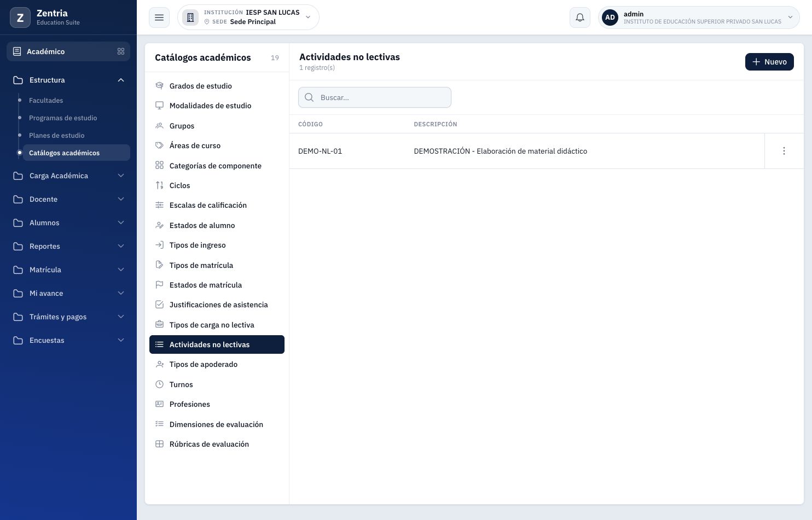Image resolution: width=812 pixels, height=520 pixels.
Task: Collapse the Estructura sidebar section
Action: [68, 80]
